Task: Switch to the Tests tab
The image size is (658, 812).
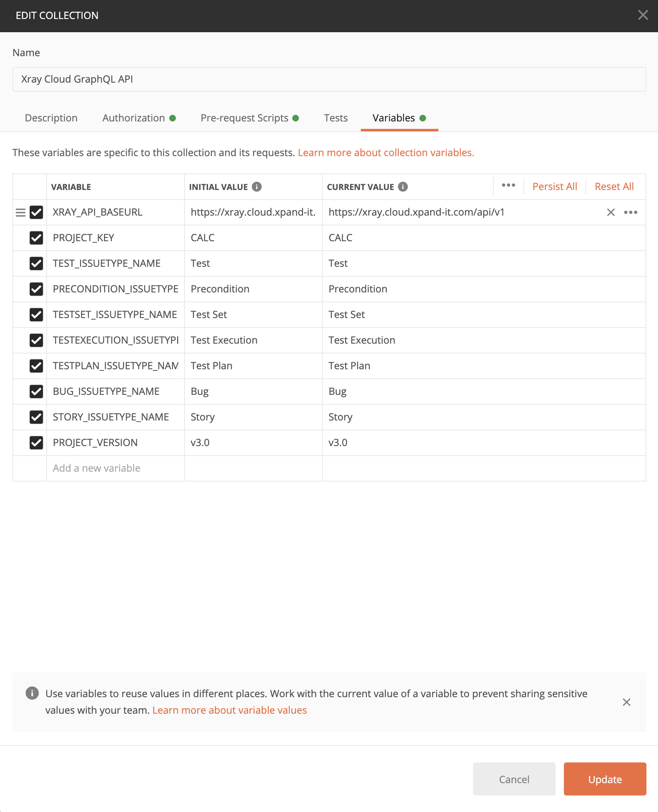Action: (x=336, y=118)
